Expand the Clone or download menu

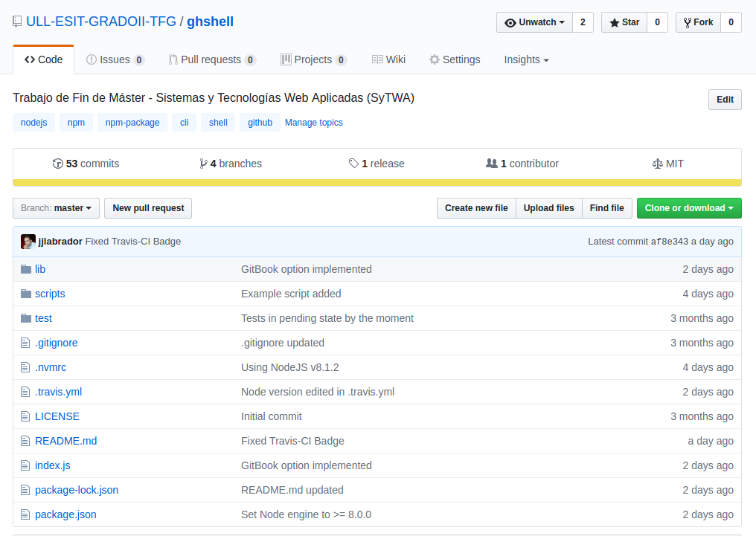point(689,208)
